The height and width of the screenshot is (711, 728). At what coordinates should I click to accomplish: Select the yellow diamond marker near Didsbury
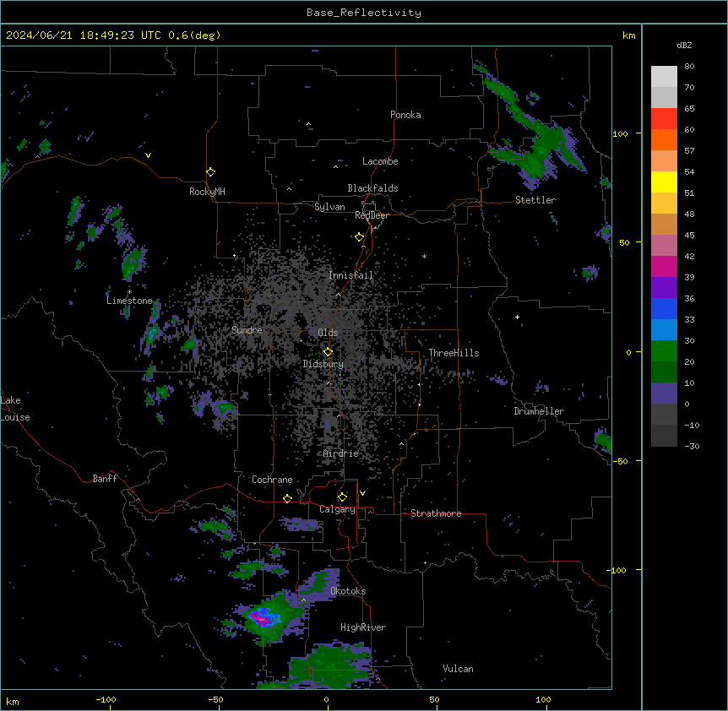[x=328, y=351]
